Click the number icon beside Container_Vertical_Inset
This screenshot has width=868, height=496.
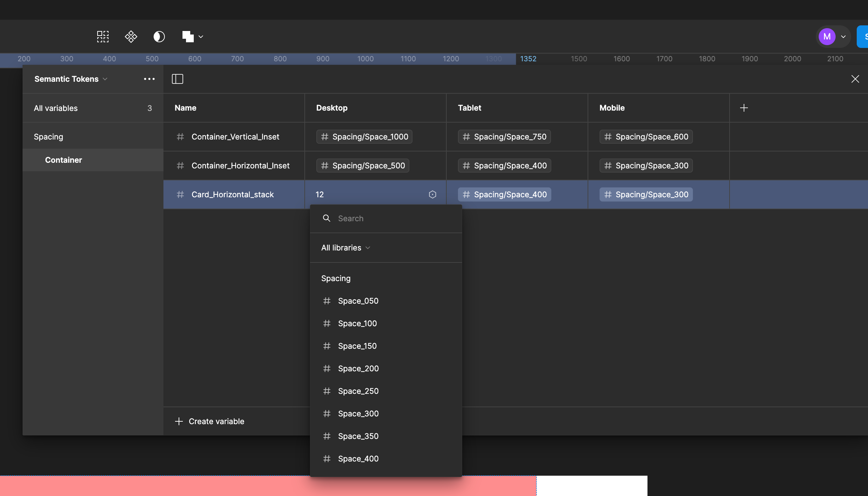(180, 137)
